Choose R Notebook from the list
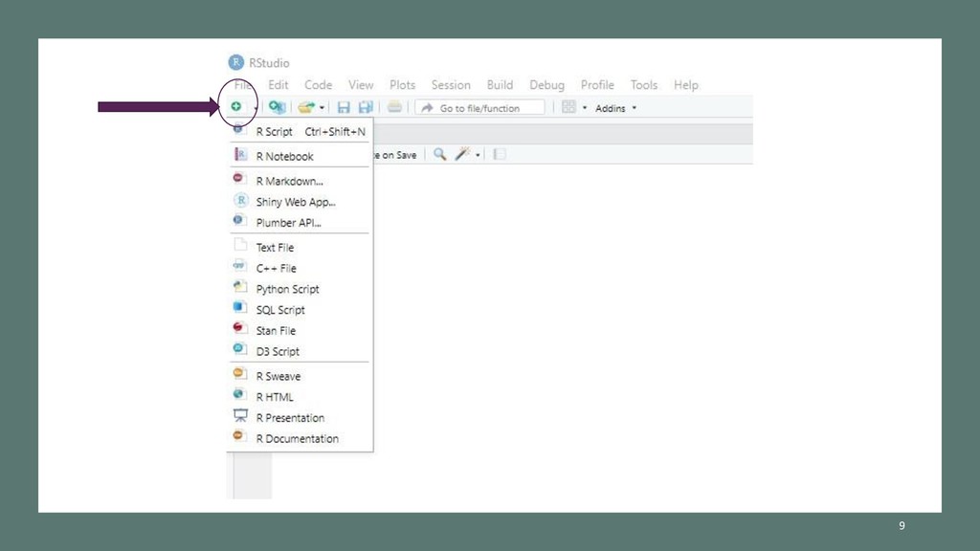This screenshot has width=980, height=551. (x=301, y=156)
